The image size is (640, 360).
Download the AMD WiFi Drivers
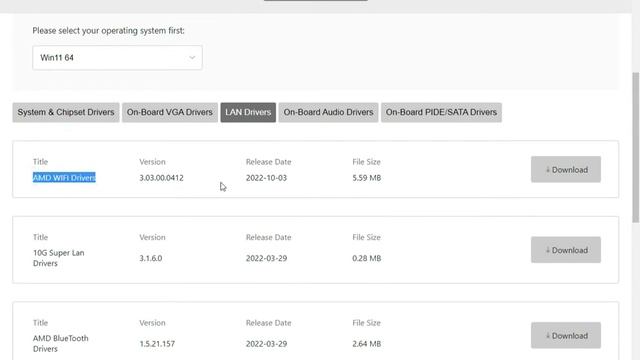point(566,169)
